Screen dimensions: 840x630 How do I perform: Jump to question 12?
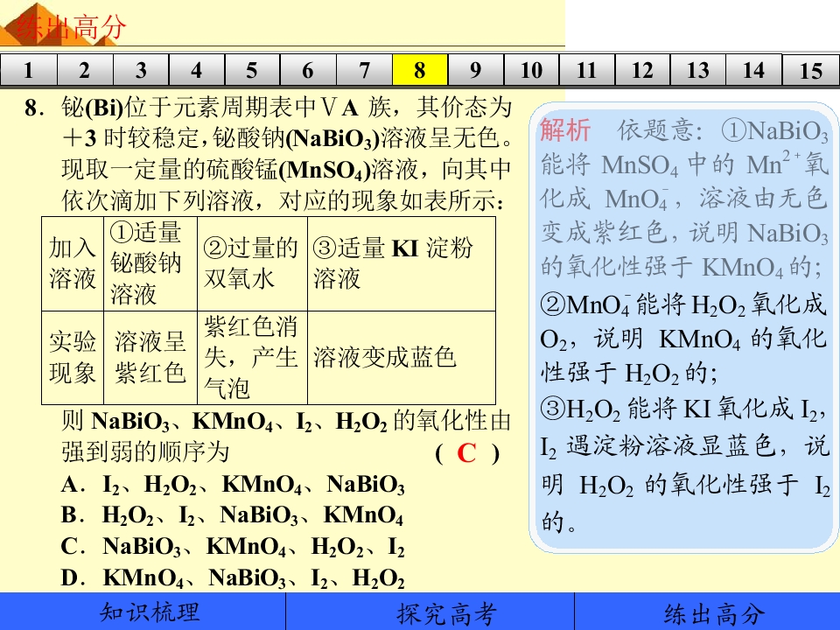pyautogui.click(x=643, y=70)
